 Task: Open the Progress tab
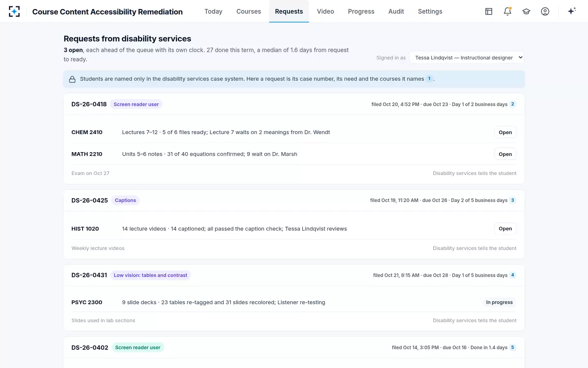[x=361, y=11]
